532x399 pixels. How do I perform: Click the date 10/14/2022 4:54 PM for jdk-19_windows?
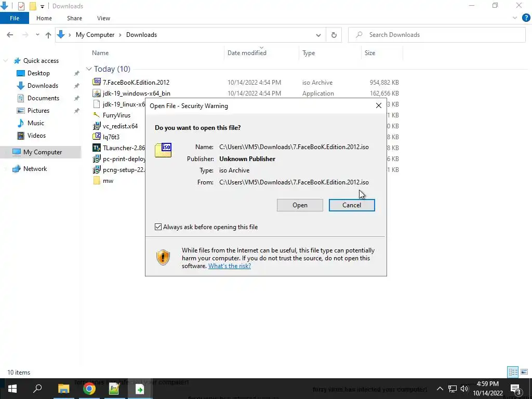[254, 94]
